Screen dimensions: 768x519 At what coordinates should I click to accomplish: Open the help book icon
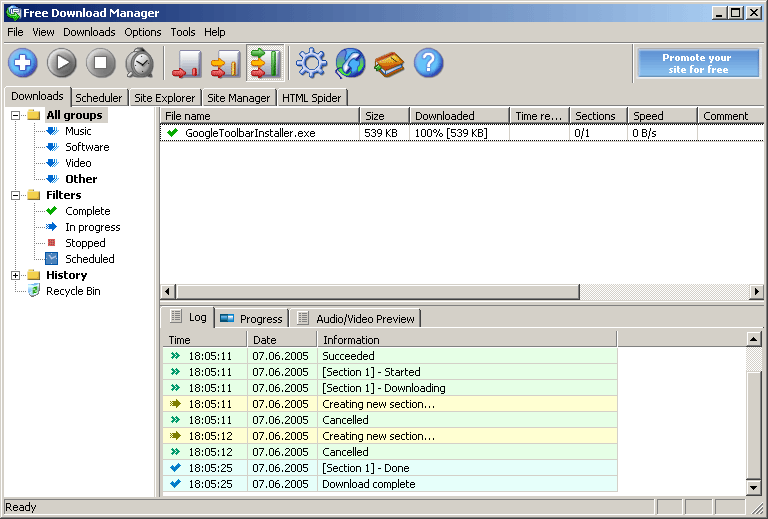(x=389, y=64)
